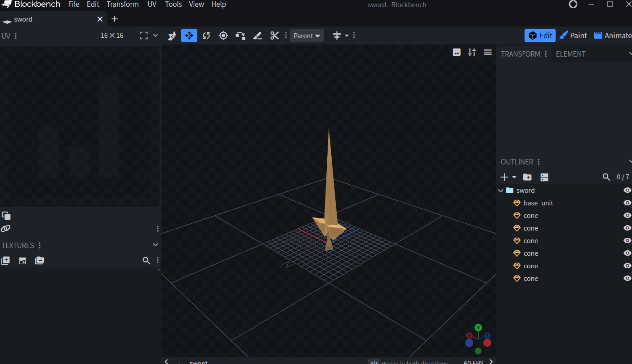
Task: Switch to Animate mode
Action: [612, 36]
